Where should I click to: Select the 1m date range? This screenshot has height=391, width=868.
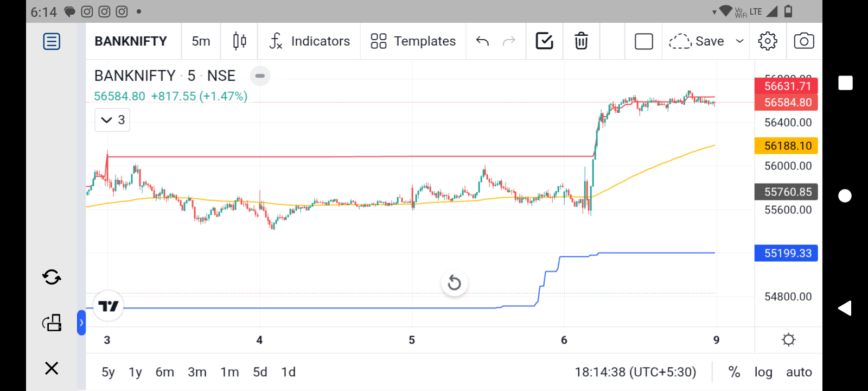pos(229,372)
